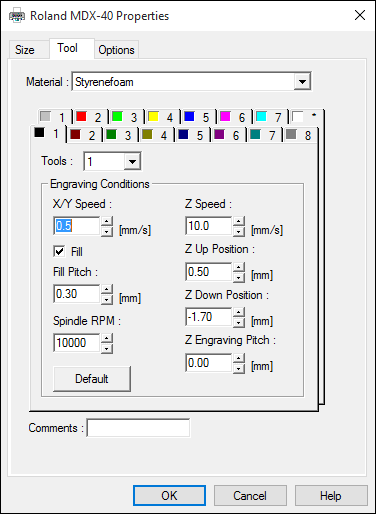Select the white asterisk color tab

[306, 117]
